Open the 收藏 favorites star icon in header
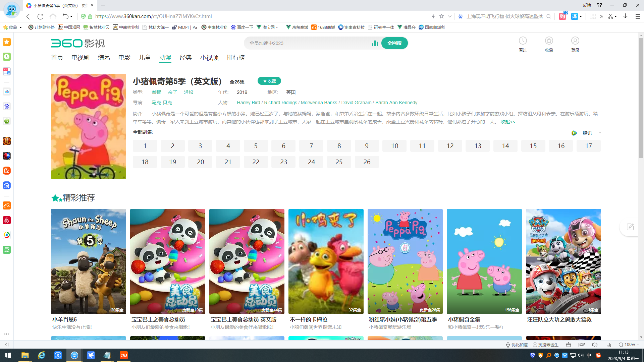This screenshot has height=362, width=644. [x=549, y=41]
